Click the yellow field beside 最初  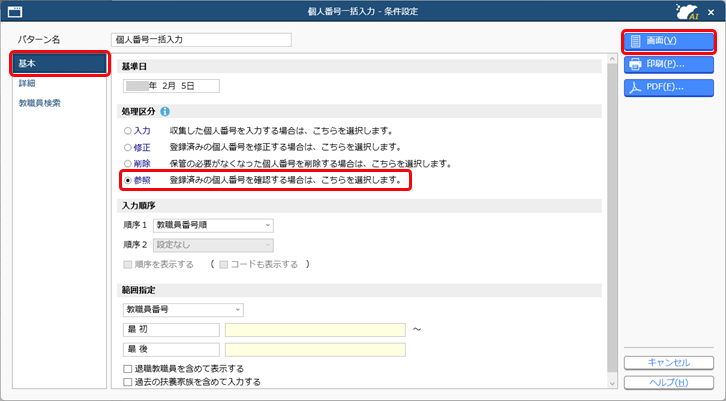[315, 330]
